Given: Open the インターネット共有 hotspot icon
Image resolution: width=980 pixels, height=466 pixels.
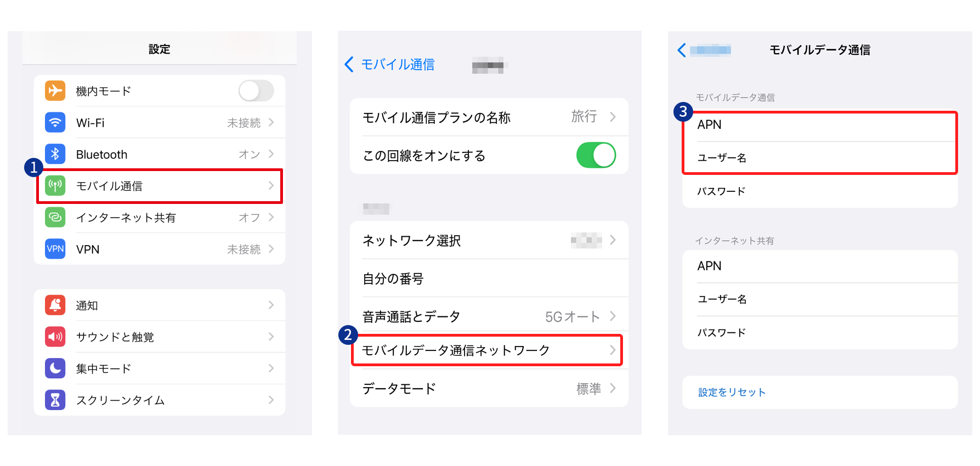Looking at the screenshot, I should pyautogui.click(x=55, y=218).
